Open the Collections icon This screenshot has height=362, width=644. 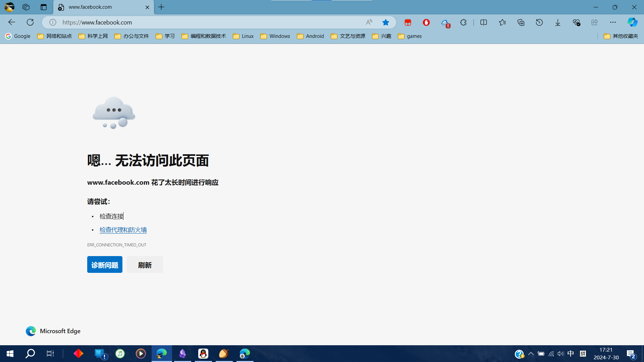click(x=521, y=22)
